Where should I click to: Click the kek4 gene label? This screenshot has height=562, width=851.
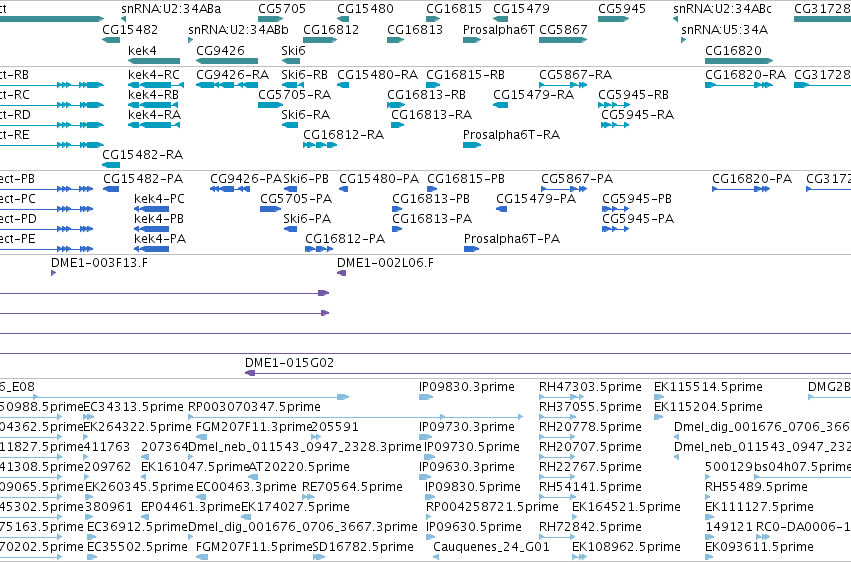[x=142, y=50]
